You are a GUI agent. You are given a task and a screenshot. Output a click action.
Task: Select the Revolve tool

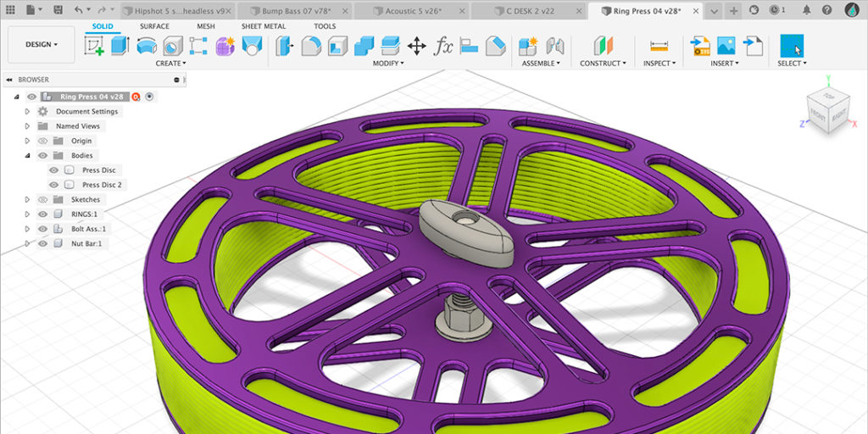[147, 46]
